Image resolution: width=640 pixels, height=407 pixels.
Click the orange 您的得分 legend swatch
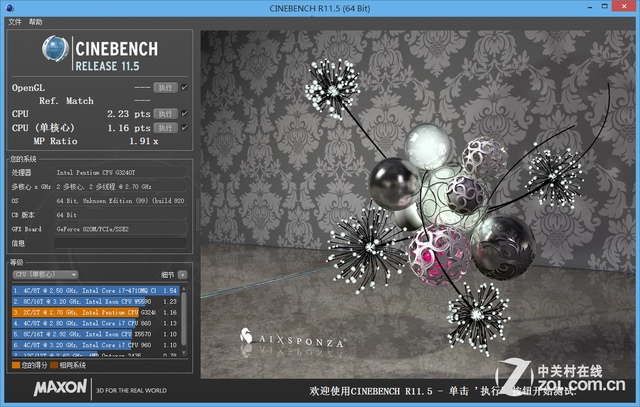coord(16,365)
